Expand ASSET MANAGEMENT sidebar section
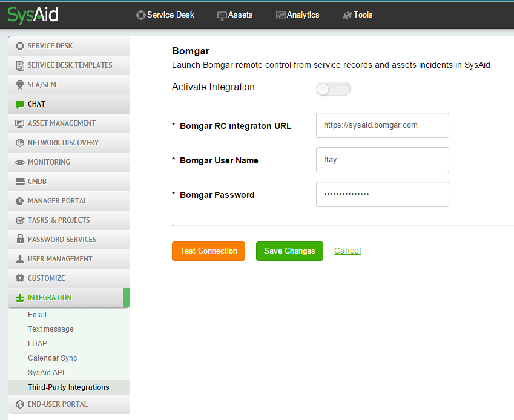Viewport: 514px width, 420px height. pos(69,123)
